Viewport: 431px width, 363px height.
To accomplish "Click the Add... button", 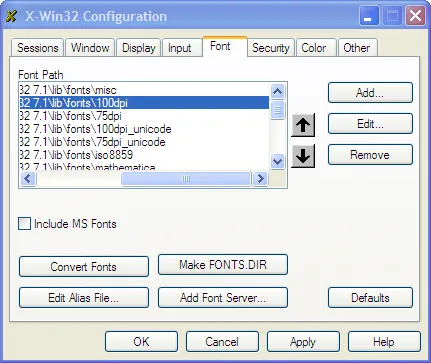I will (x=370, y=93).
